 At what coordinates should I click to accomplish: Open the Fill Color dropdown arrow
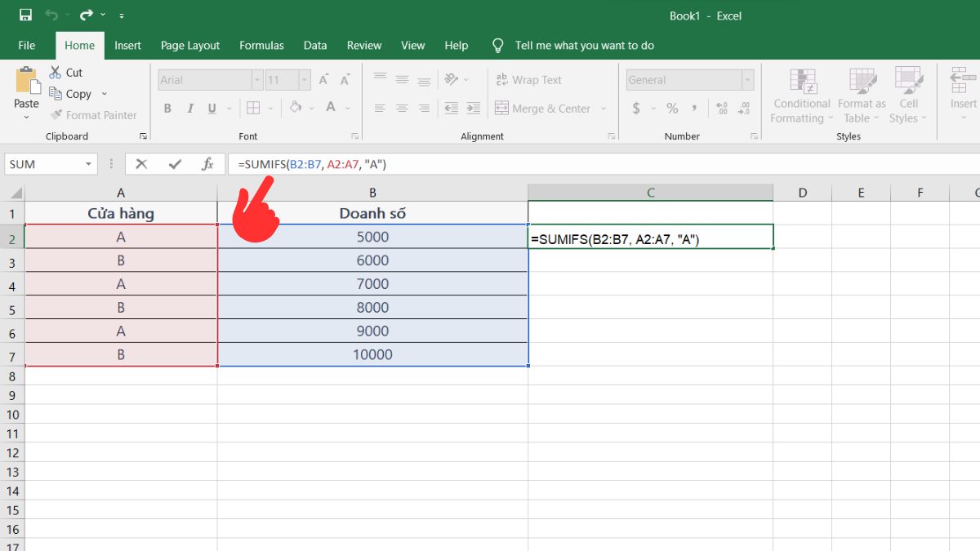coord(310,109)
